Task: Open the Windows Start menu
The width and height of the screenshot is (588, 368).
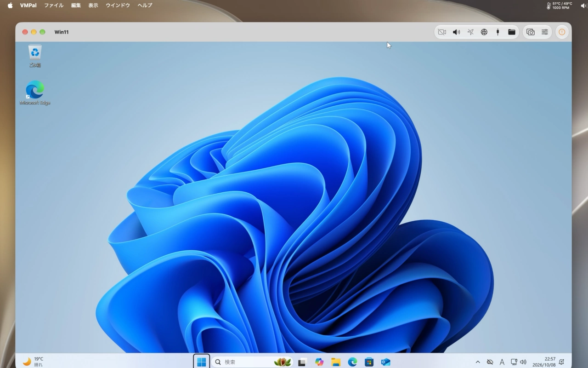Action: pos(202,362)
